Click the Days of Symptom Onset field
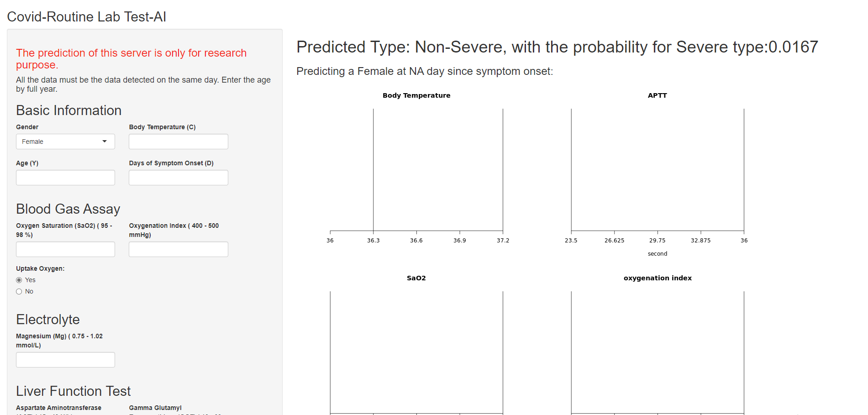This screenshot has width=868, height=415. (178, 178)
